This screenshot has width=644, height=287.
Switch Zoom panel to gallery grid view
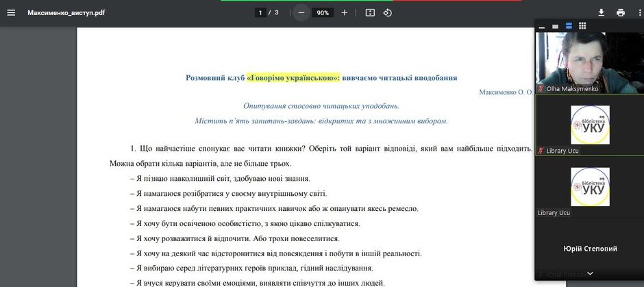pyautogui.click(x=582, y=26)
